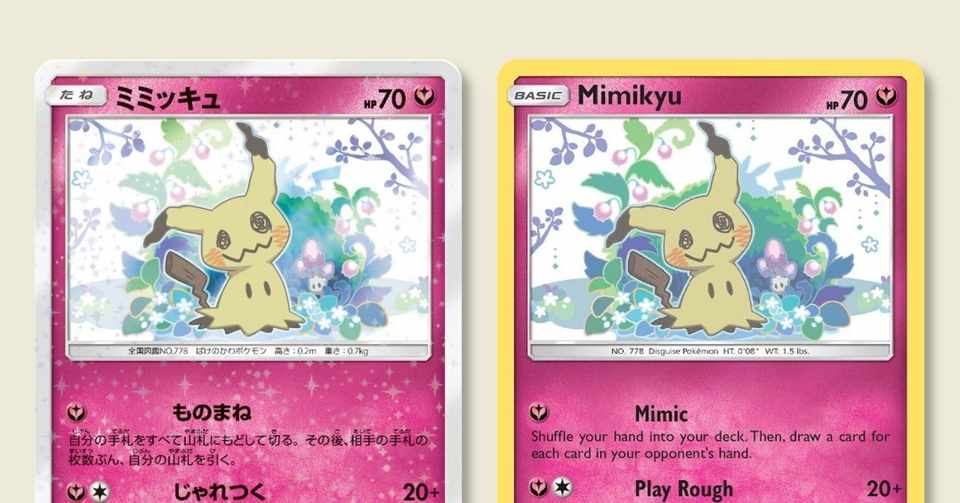The image size is (960, 503).
Task: Click the colorless star icon by じゃれつく
Action: pyautogui.click(x=100, y=491)
